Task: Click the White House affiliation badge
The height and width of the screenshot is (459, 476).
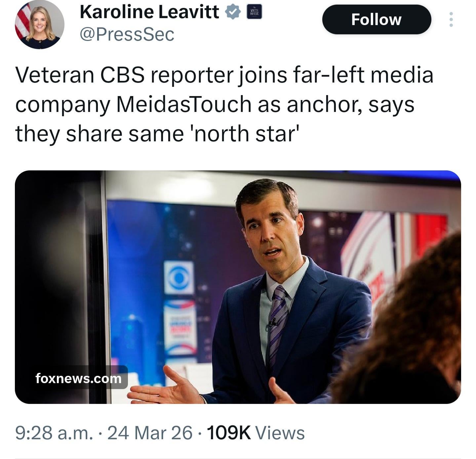Action: click(254, 12)
